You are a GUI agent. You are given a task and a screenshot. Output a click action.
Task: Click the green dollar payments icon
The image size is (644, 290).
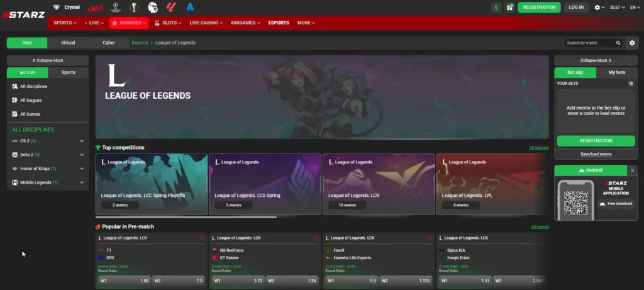pos(496,8)
